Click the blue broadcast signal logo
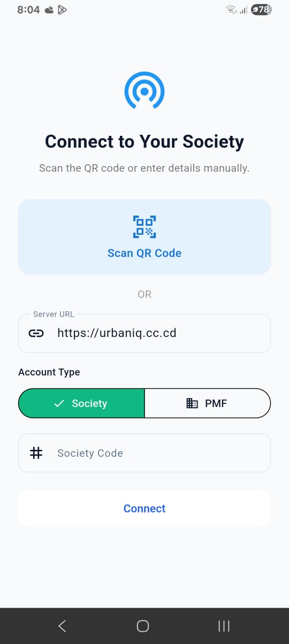 pos(144,91)
